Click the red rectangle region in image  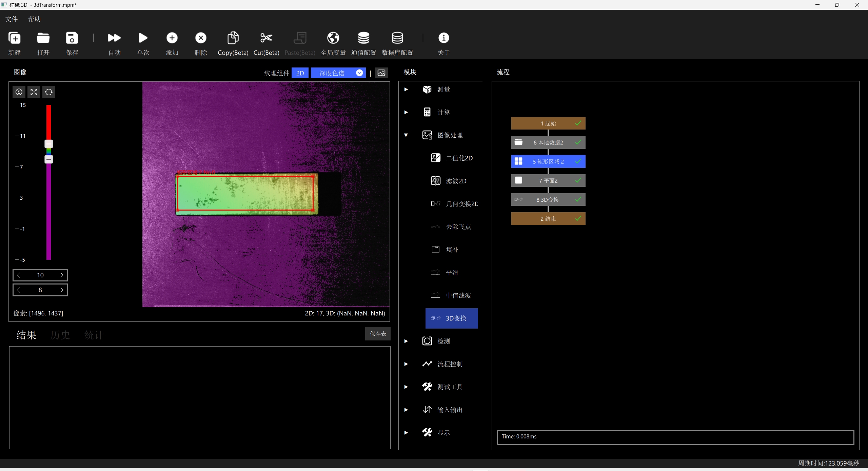click(x=245, y=193)
